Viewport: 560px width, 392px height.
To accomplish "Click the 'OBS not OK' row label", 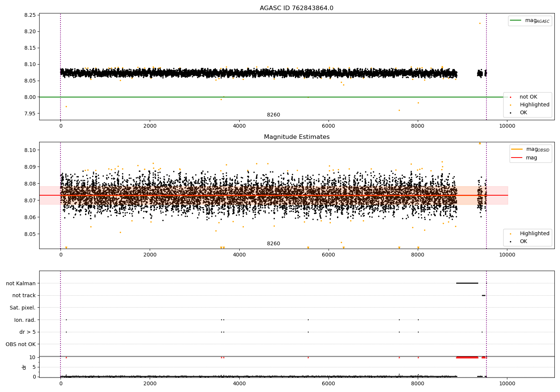I will click(x=21, y=345).
